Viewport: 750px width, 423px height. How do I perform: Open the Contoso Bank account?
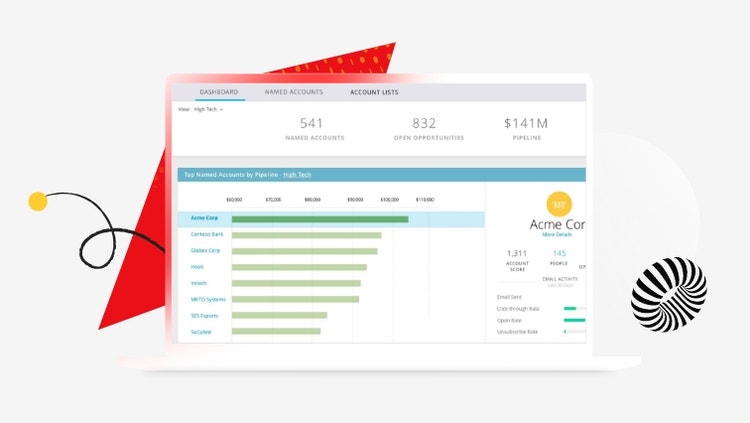click(206, 235)
